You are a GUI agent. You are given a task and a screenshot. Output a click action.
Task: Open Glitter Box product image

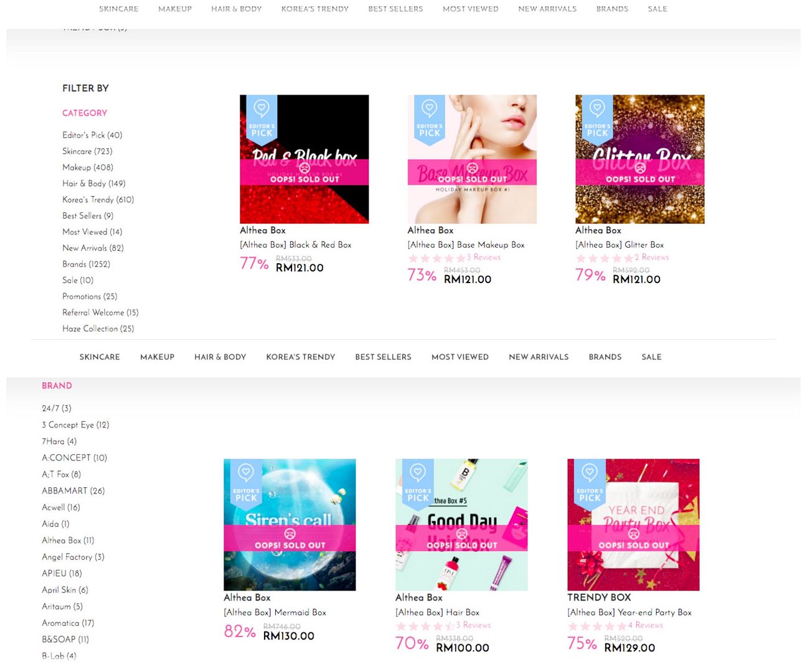point(640,159)
